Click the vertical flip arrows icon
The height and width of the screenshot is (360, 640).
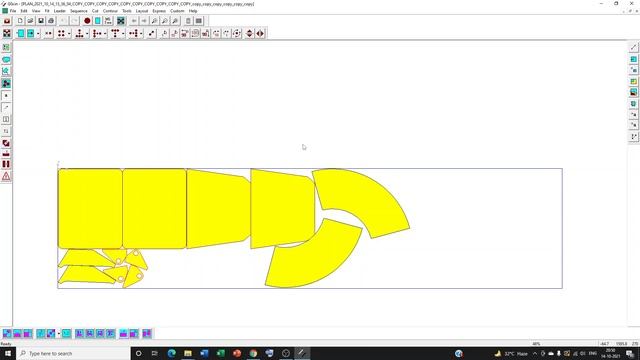[249, 33]
